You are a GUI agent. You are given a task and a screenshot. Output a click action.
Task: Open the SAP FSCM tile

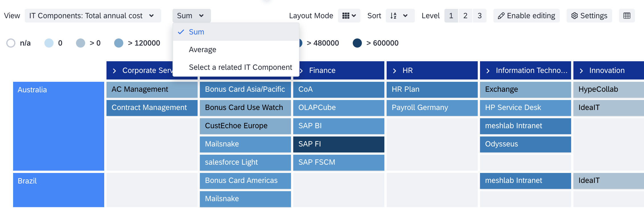(x=339, y=162)
